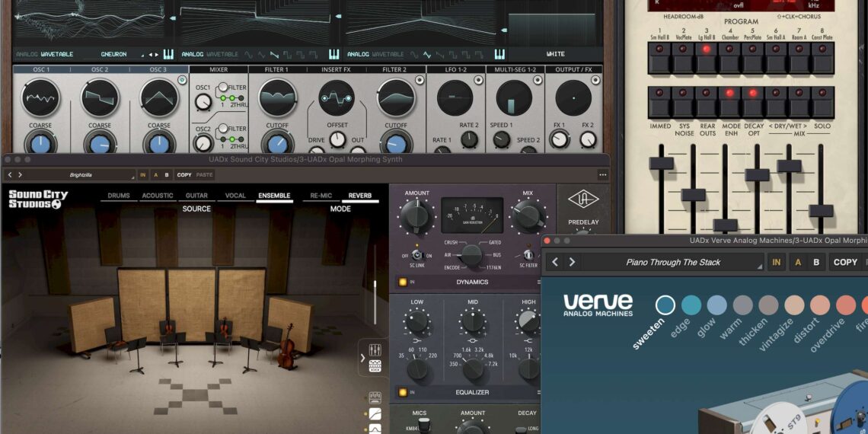
Task: Click the IN button in Verve toolbar
Action: (x=776, y=263)
